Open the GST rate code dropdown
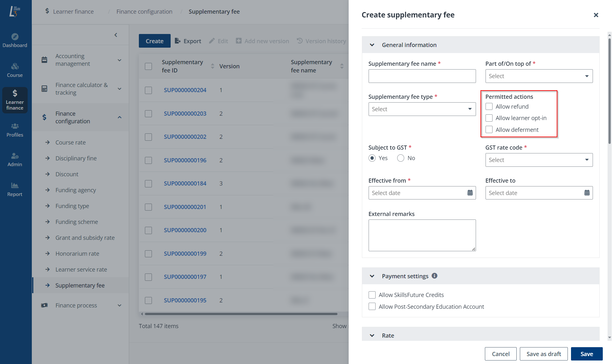Screen dimensions: 612x364 539,160
